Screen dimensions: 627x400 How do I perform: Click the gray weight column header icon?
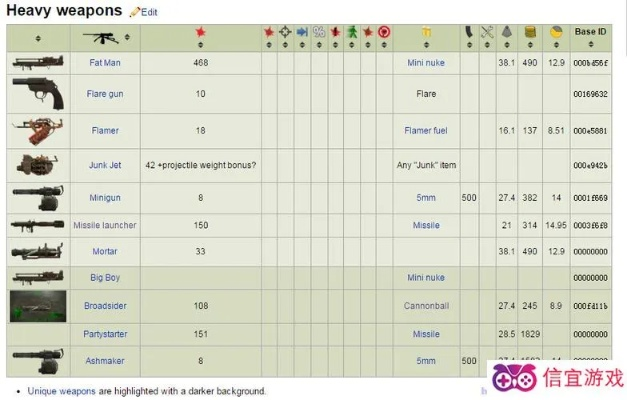point(506,32)
